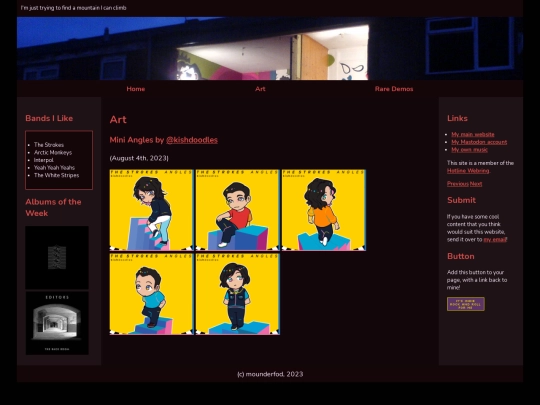
Task: Click the header banner photo
Action: point(270,48)
